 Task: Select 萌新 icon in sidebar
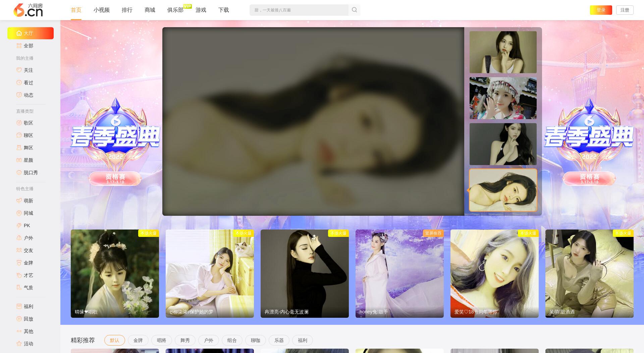tap(19, 201)
